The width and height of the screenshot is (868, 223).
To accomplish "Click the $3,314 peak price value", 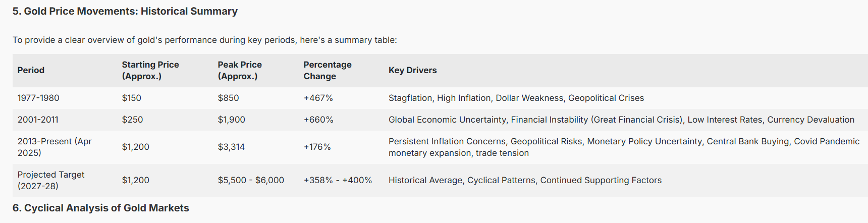I will (231, 147).
